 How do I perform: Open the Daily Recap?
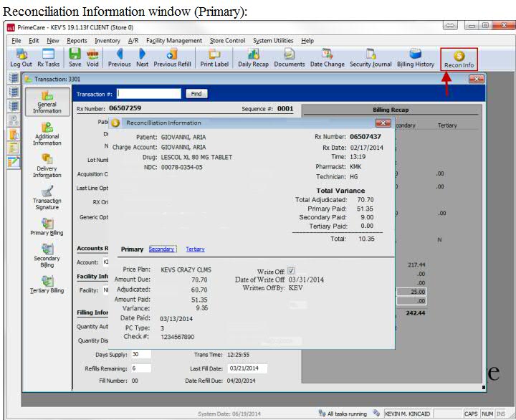(253, 58)
